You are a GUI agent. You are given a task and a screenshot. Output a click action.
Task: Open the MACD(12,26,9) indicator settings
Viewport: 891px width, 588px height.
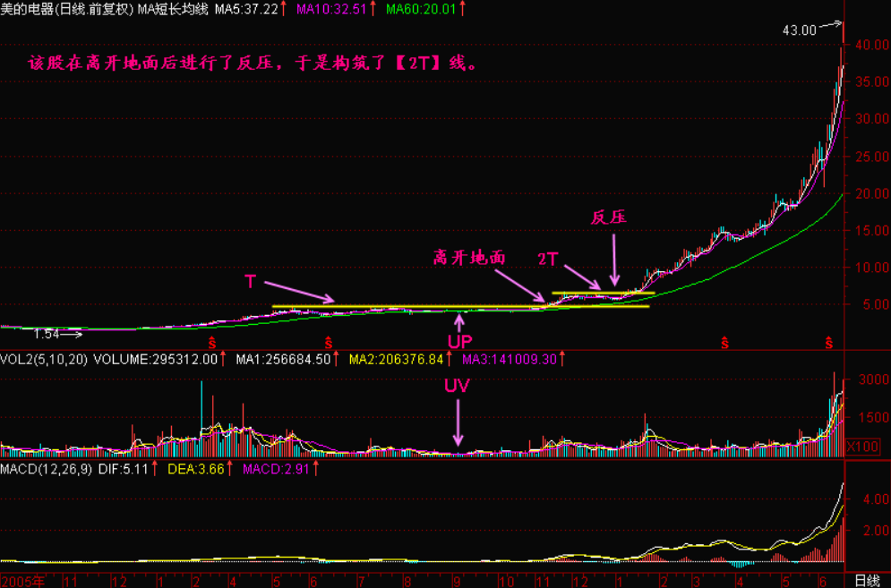click(45, 468)
